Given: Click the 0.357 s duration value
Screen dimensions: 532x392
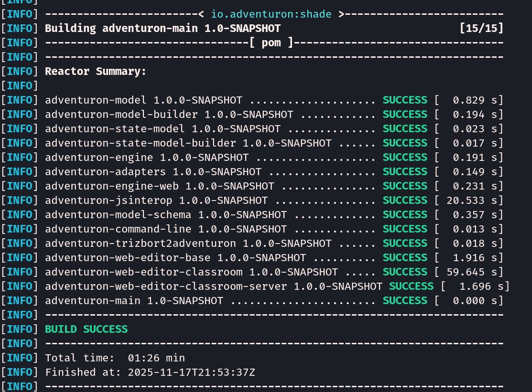Looking at the screenshot, I should pos(475,214).
